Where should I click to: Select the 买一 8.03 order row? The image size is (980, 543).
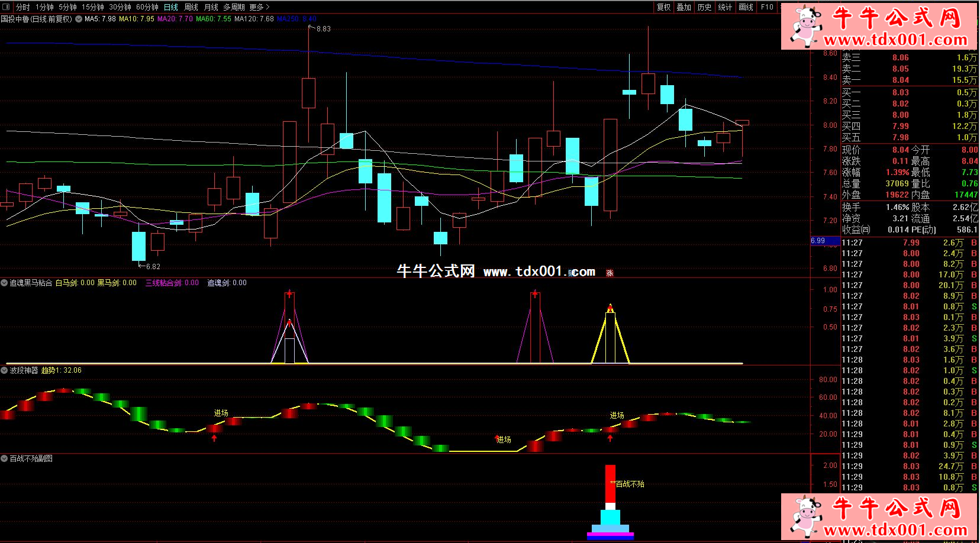coord(910,92)
